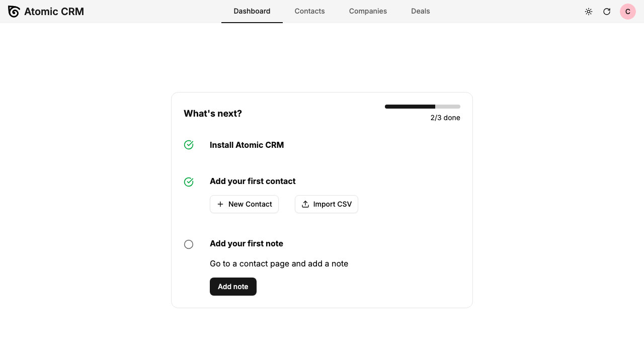Click the New Contact button
This screenshot has height=362, width=644.
point(244,204)
